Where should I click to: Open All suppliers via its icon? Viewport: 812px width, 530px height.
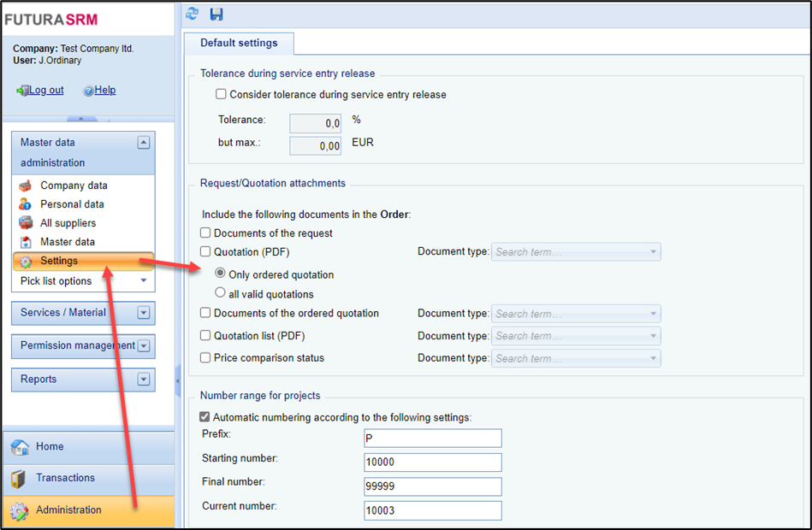tap(26, 223)
